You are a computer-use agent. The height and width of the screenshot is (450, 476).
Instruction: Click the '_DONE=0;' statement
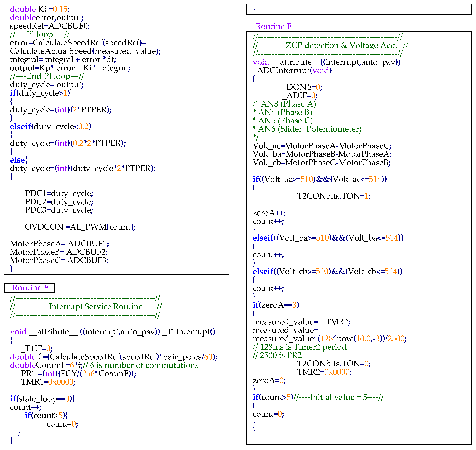point(302,87)
